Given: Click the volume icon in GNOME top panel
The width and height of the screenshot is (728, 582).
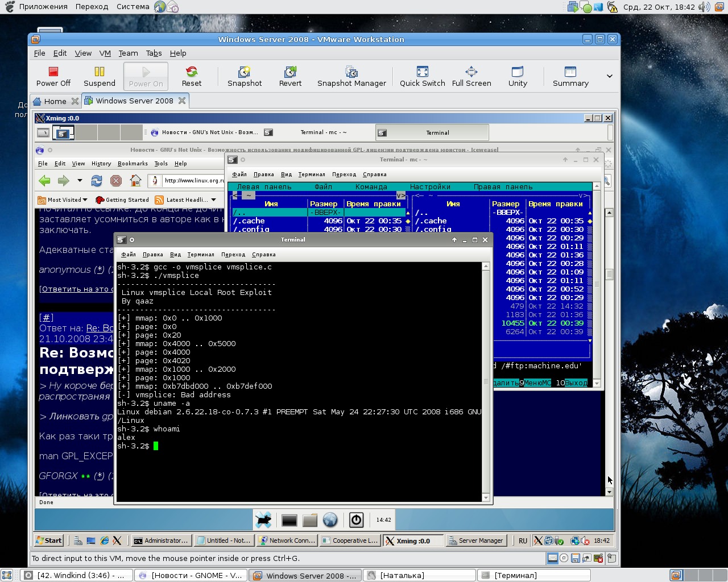Looking at the screenshot, I should click(704, 7).
